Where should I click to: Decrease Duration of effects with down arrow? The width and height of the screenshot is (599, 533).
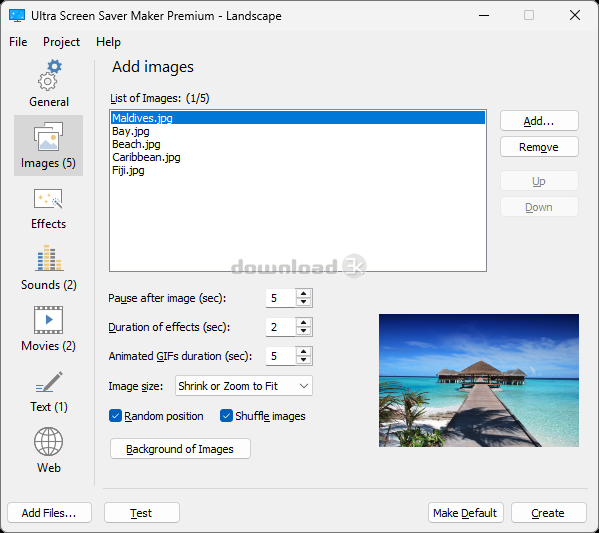[x=304, y=331]
